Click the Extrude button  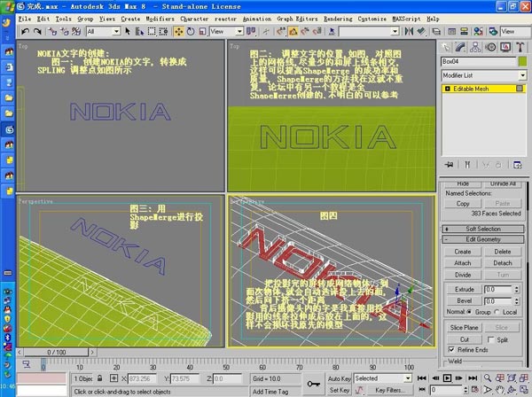[x=464, y=289]
